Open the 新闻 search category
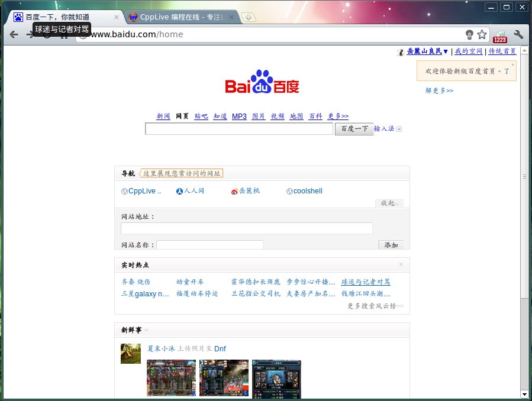This screenshot has height=401, width=532. [163, 117]
